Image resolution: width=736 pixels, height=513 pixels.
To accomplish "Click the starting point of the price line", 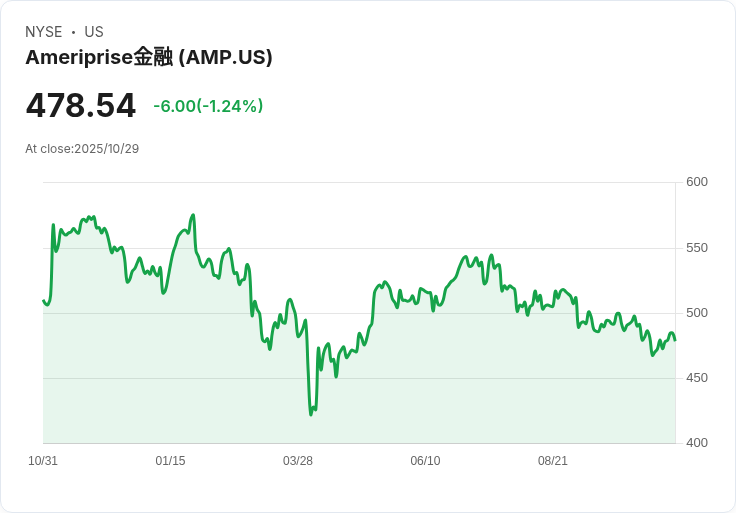I will 44,301.
